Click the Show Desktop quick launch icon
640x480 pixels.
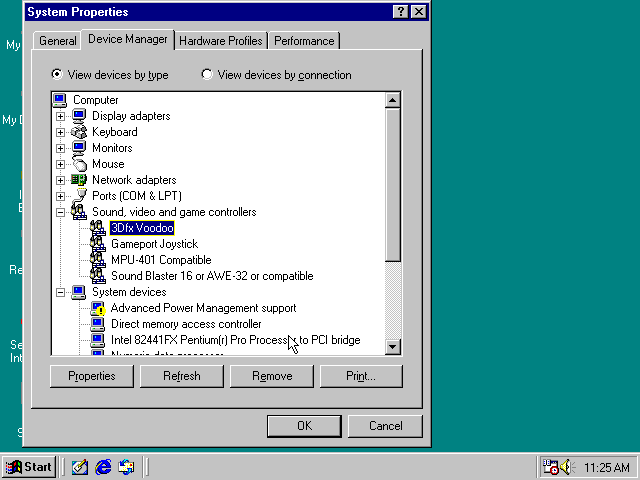click(x=80, y=467)
